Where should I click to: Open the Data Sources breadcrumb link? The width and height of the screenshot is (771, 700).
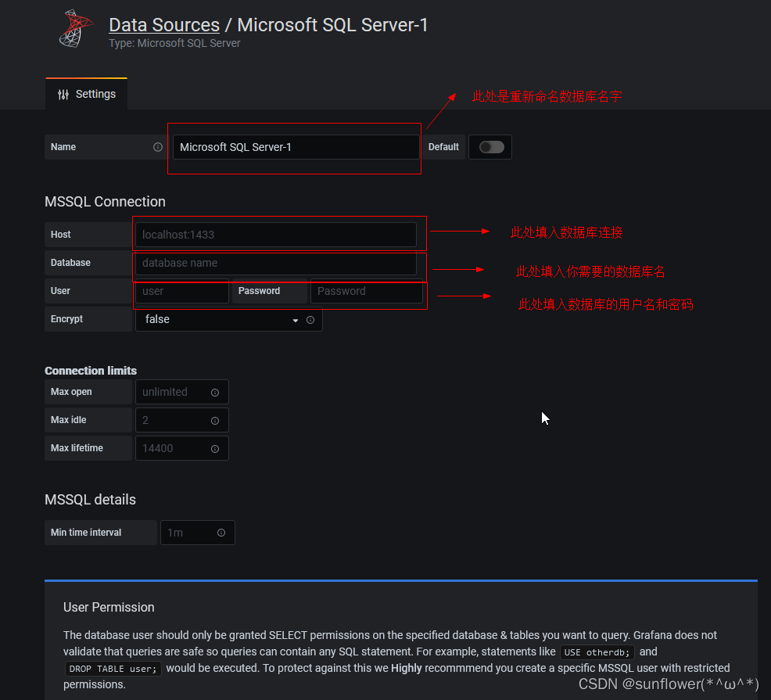pyautogui.click(x=164, y=25)
